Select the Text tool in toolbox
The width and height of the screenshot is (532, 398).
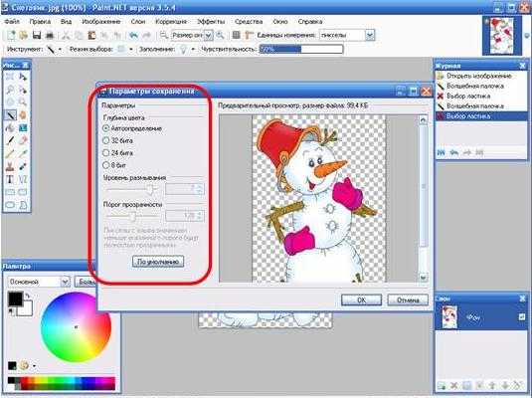point(10,179)
